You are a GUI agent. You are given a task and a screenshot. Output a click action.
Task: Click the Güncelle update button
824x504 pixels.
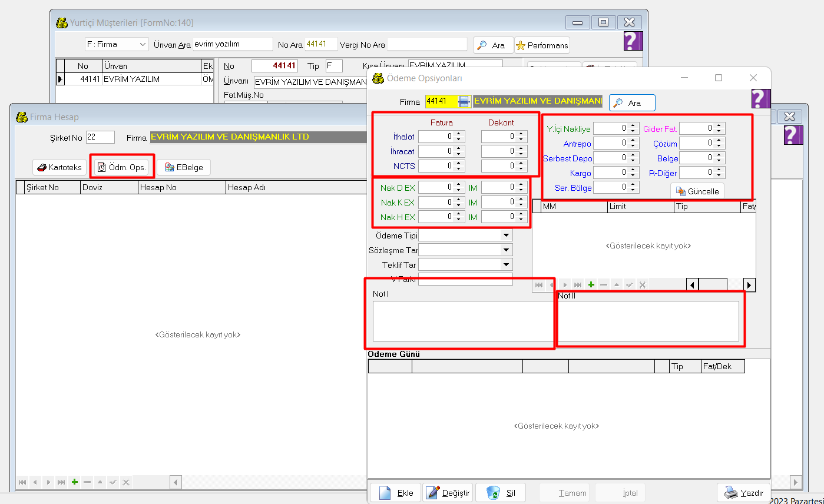(697, 191)
